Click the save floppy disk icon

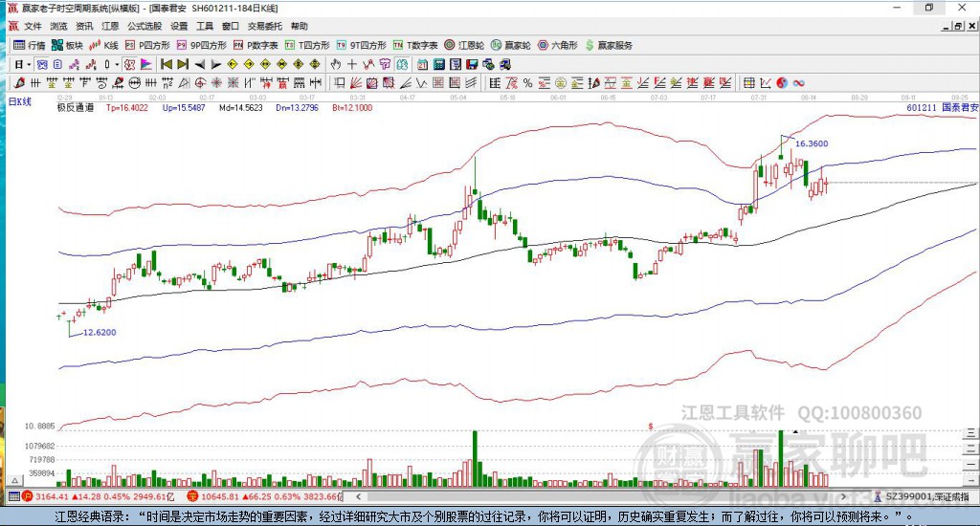472,64
